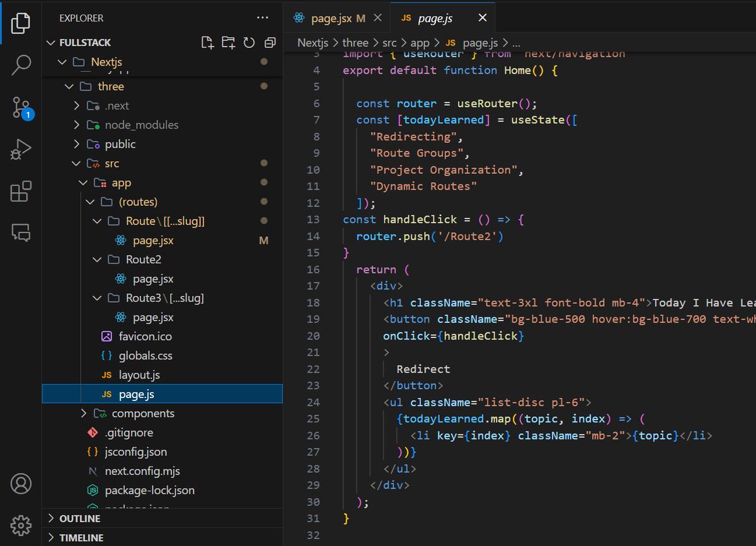
Task: Click router.push('/Route2') code line
Action: tap(430, 236)
